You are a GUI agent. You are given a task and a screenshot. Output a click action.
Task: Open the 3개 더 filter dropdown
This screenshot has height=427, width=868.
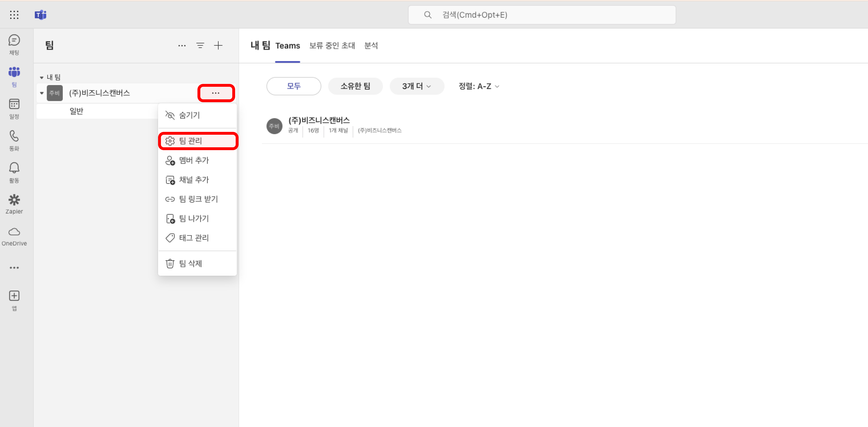tap(416, 86)
